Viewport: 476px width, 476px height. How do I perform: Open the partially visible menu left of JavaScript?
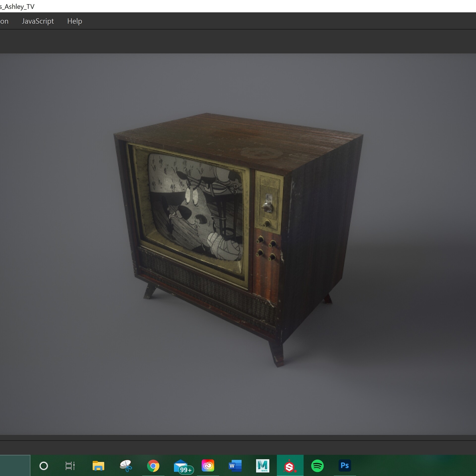coord(4,21)
